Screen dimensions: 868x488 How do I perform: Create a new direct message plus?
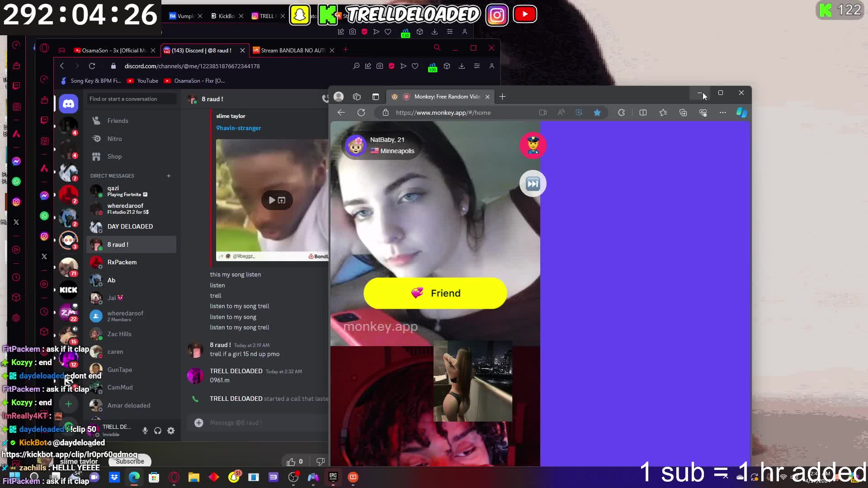point(169,176)
